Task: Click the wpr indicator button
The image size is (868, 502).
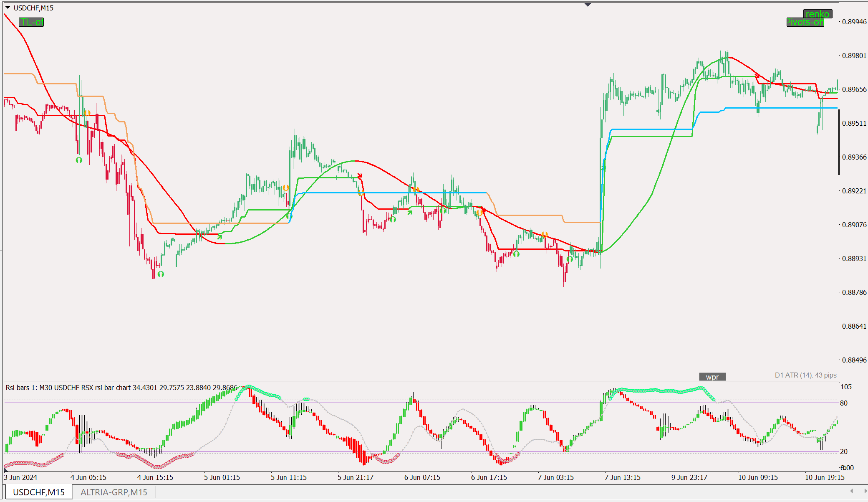Action: tap(712, 377)
